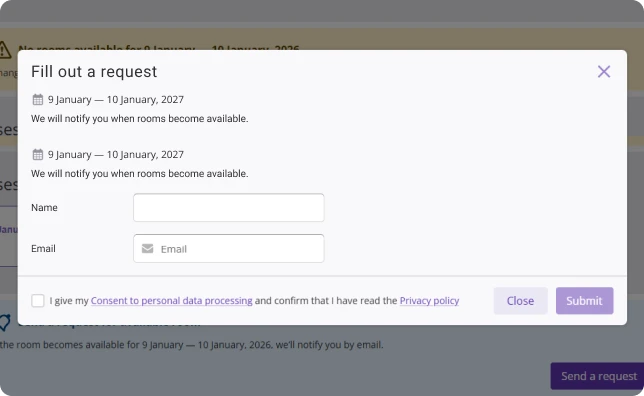
Task: Open the Consent to personal data processing link
Action: (x=172, y=301)
